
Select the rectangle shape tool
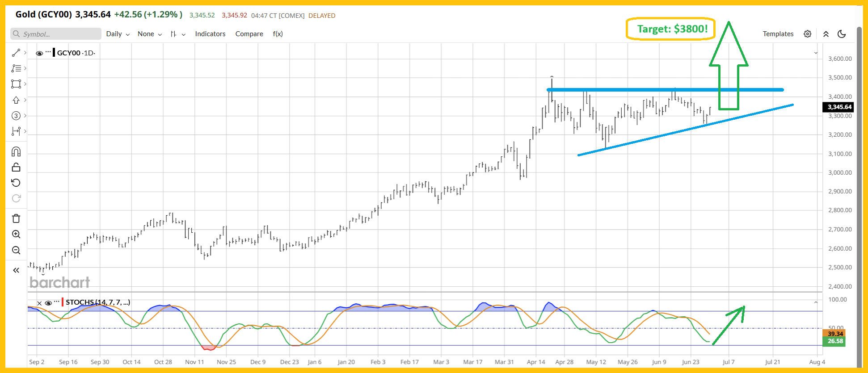16,84
